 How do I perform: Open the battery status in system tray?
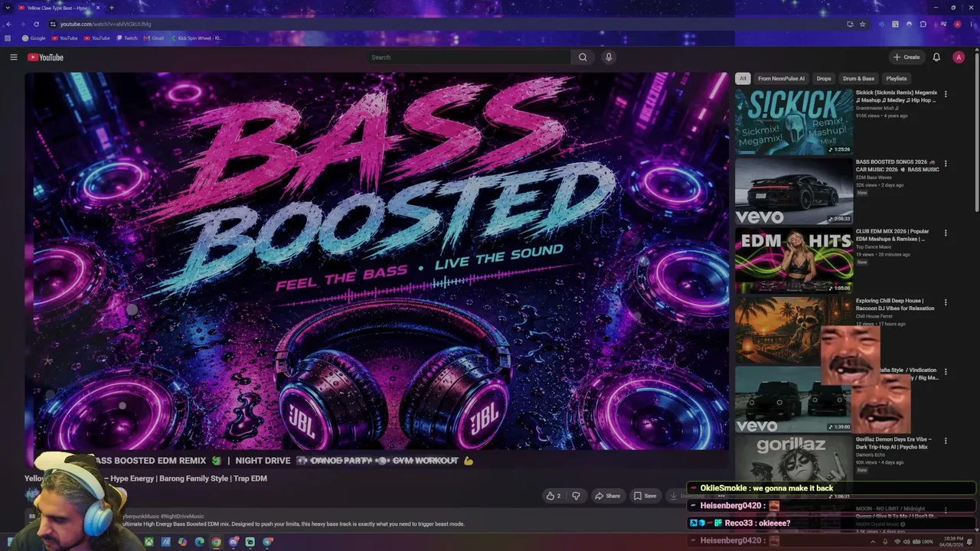923,542
